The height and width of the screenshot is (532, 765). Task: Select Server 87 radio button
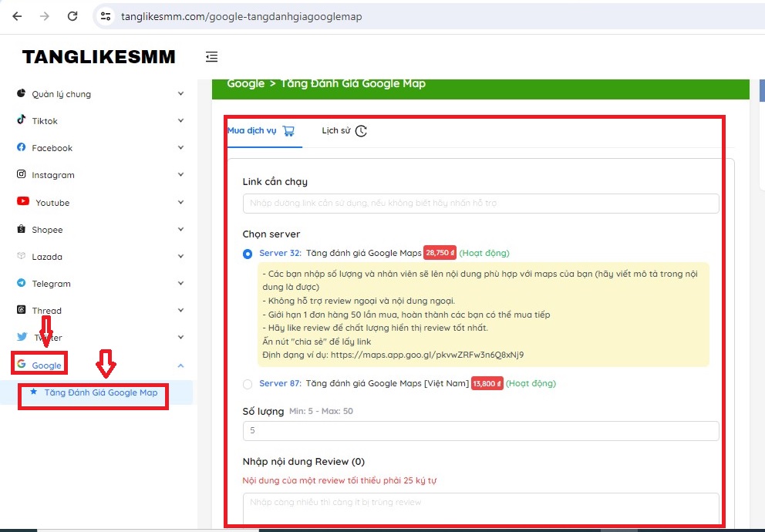click(x=248, y=384)
